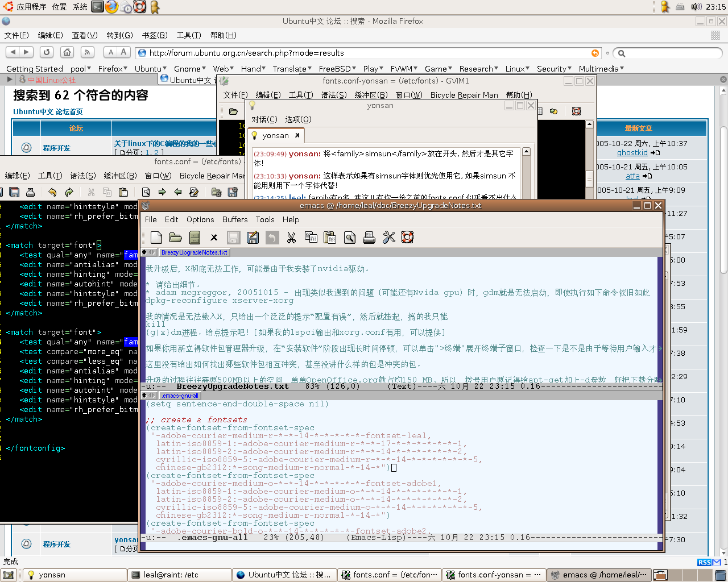The image size is (728, 582).
Task: Click the new file icon in Emacs toolbar
Action: pos(156,238)
